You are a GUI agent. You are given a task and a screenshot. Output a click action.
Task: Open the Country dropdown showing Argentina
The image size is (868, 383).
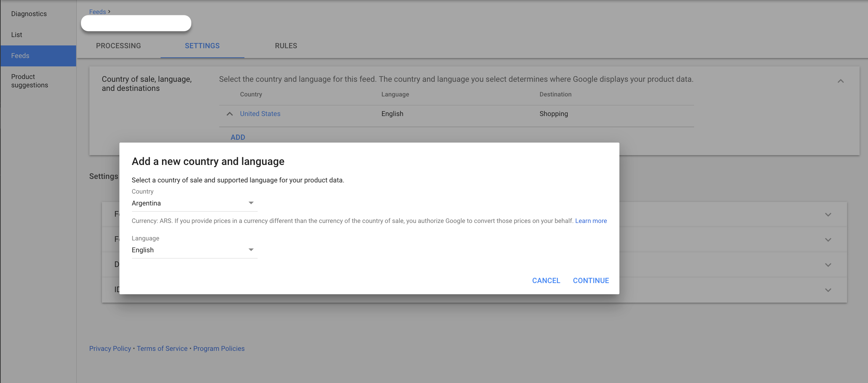click(x=194, y=203)
